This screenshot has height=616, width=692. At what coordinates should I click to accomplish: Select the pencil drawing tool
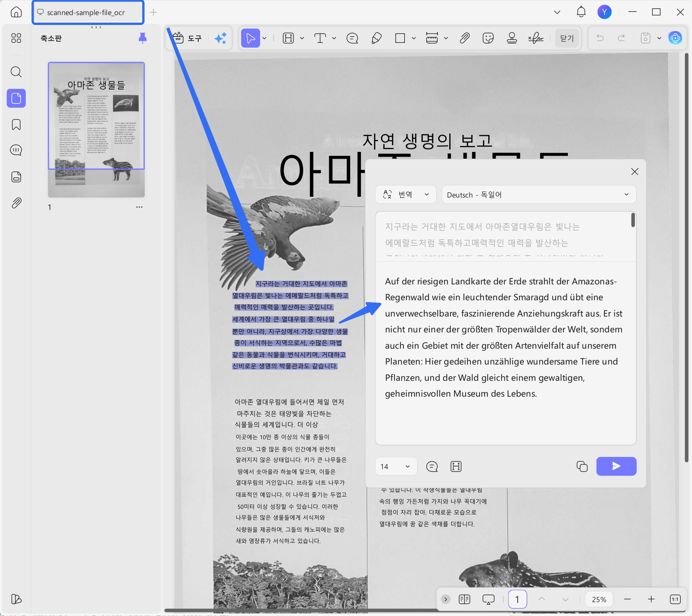376,38
